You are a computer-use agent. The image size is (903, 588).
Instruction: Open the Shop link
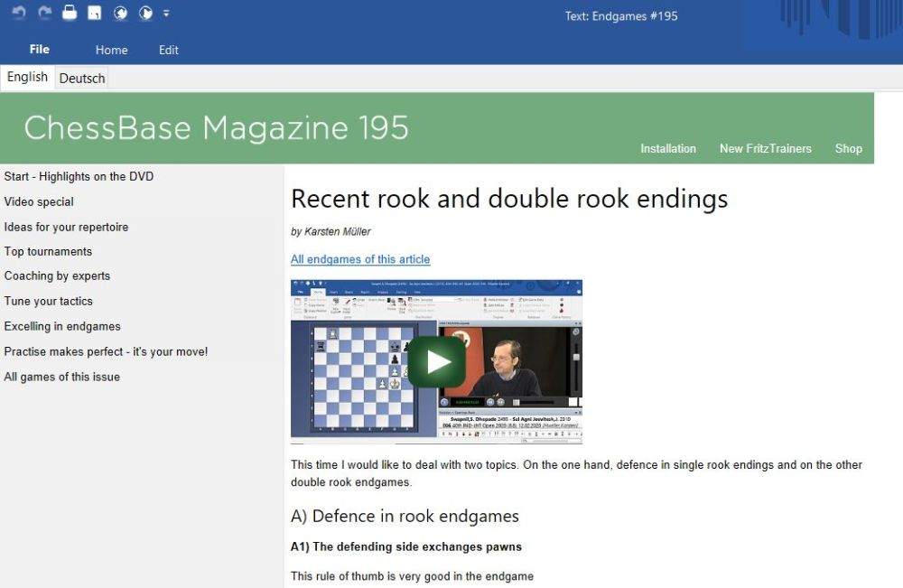click(848, 148)
